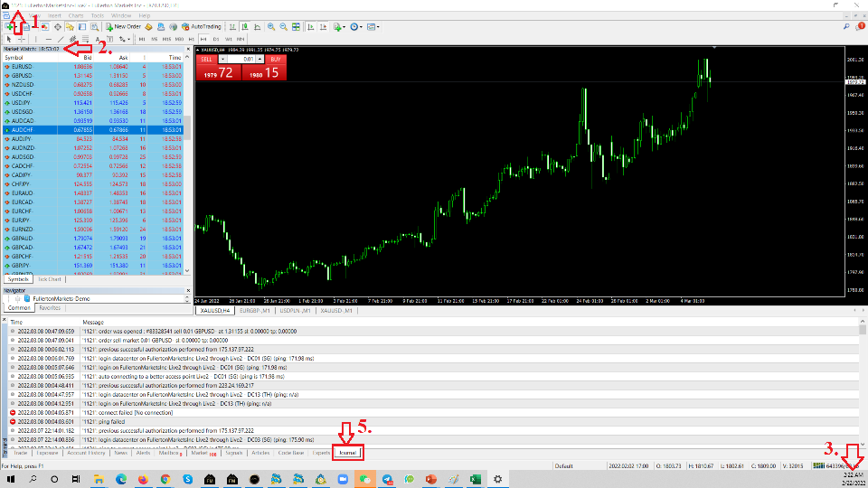Switch chart to H4 timeframe

point(203,39)
